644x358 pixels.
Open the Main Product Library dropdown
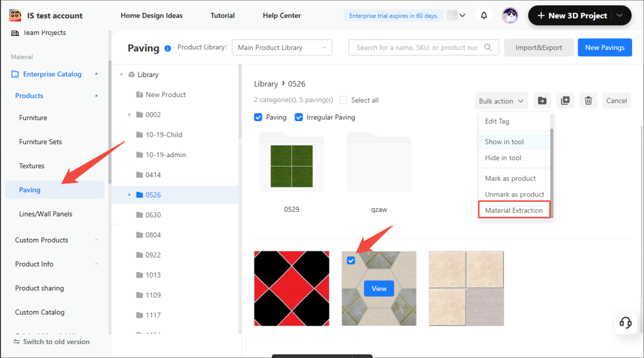282,47
